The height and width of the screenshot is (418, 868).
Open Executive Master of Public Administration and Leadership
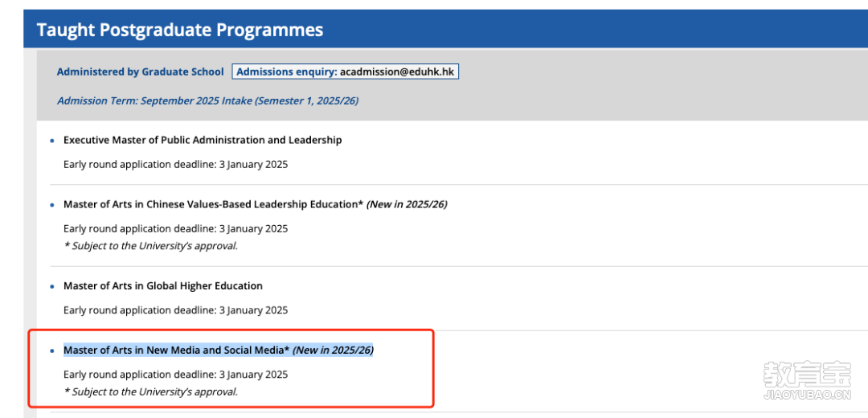(x=203, y=140)
